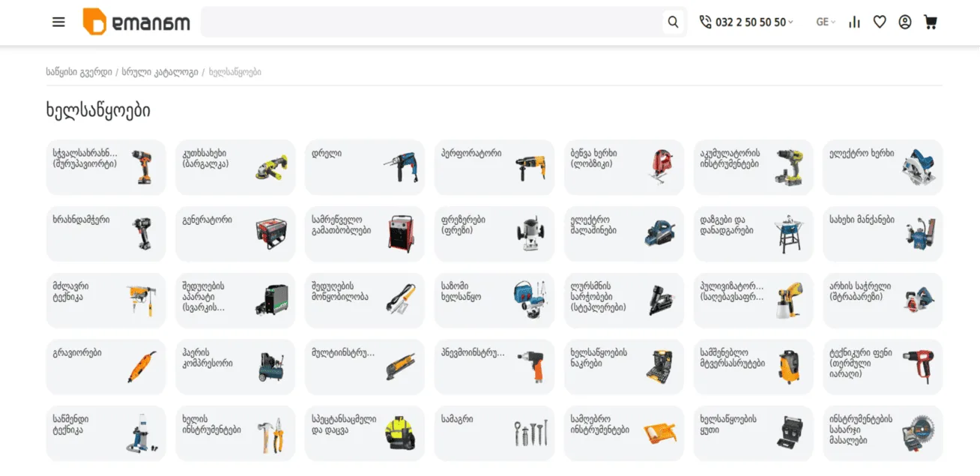Open the პულივიზატორი paint sprayer category
Image resolution: width=980 pixels, height=476 pixels.
pyautogui.click(x=753, y=301)
